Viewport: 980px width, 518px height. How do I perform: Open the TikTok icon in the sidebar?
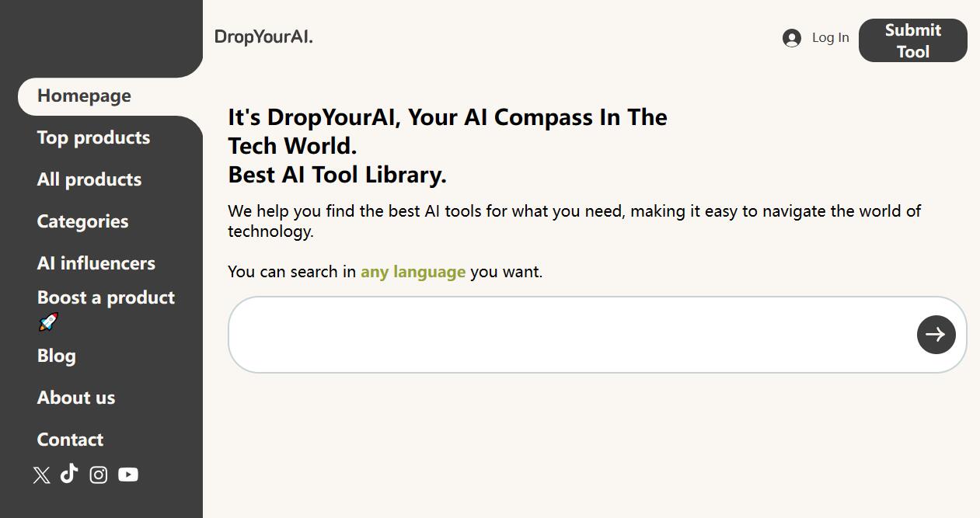tap(68, 475)
